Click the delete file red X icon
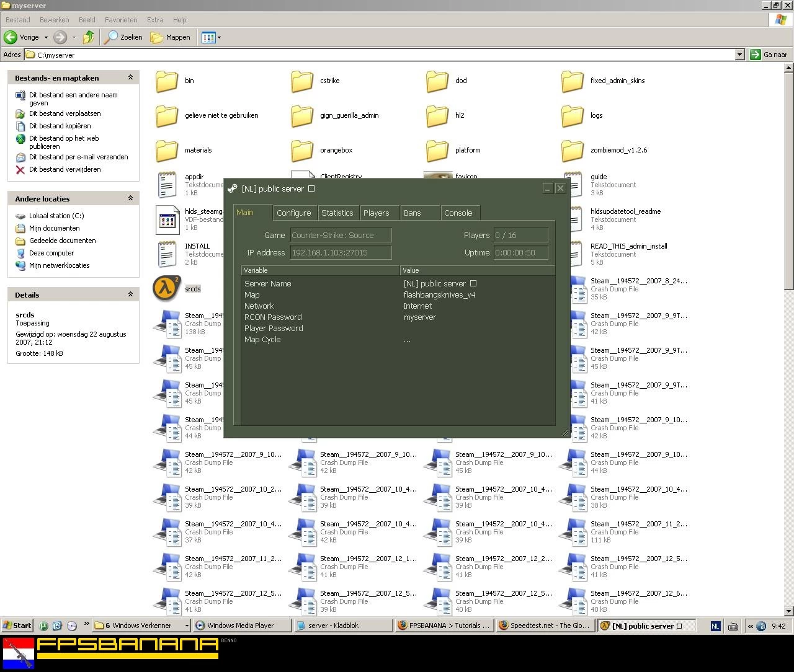Viewport: 794px width, 672px height. click(x=20, y=169)
